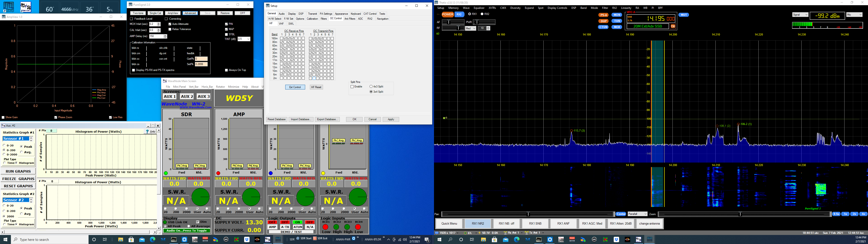Switch to PA Settings tab in Setup

point(326,14)
